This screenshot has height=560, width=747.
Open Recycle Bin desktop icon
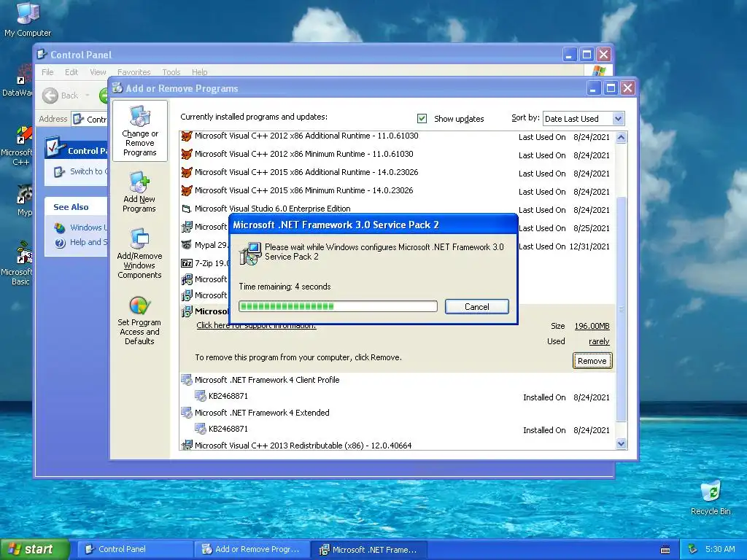711,497
